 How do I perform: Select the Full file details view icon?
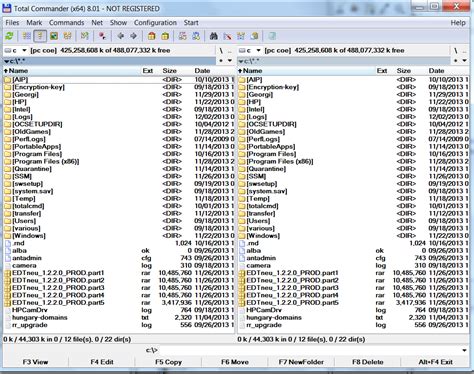(40, 36)
